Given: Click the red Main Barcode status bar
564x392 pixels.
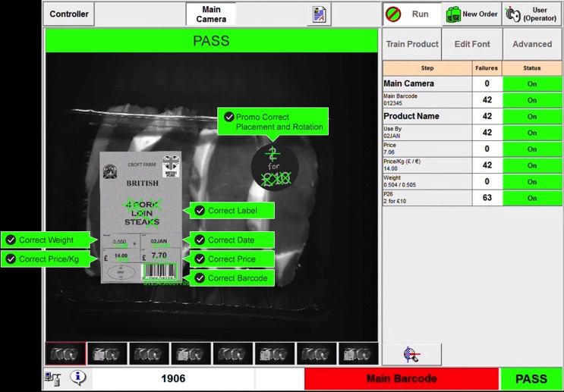Looking at the screenshot, I should tap(402, 378).
